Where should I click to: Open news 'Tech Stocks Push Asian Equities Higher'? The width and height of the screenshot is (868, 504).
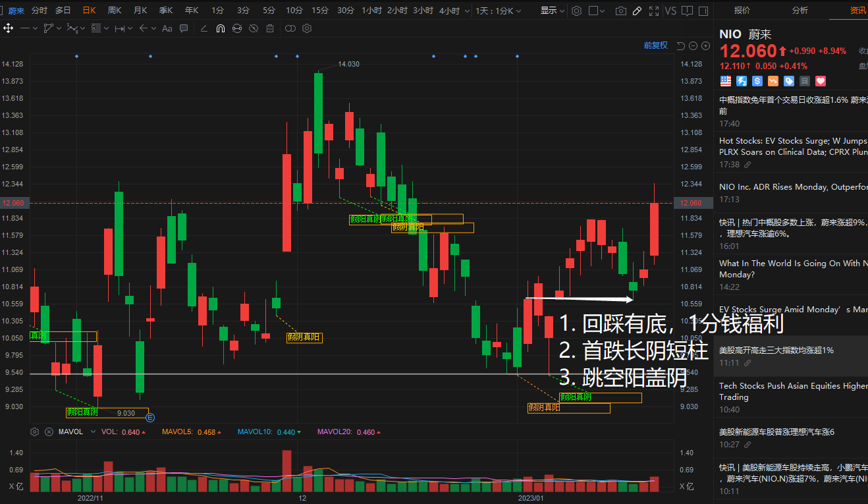pyautogui.click(x=794, y=391)
